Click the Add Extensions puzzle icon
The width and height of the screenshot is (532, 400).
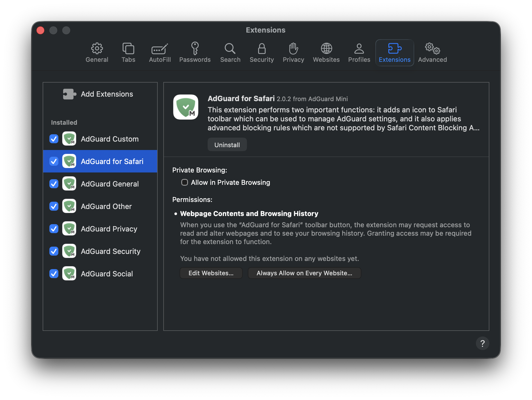pyautogui.click(x=69, y=94)
